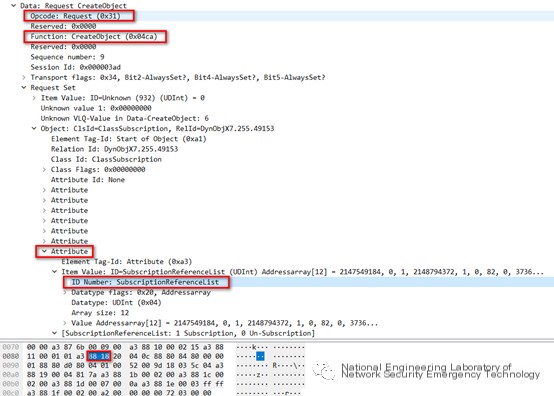Collapse [SubscriptionReferenceList: 1 Subscription] node
The width and height of the screenshot is (554, 396).
(x=54, y=333)
